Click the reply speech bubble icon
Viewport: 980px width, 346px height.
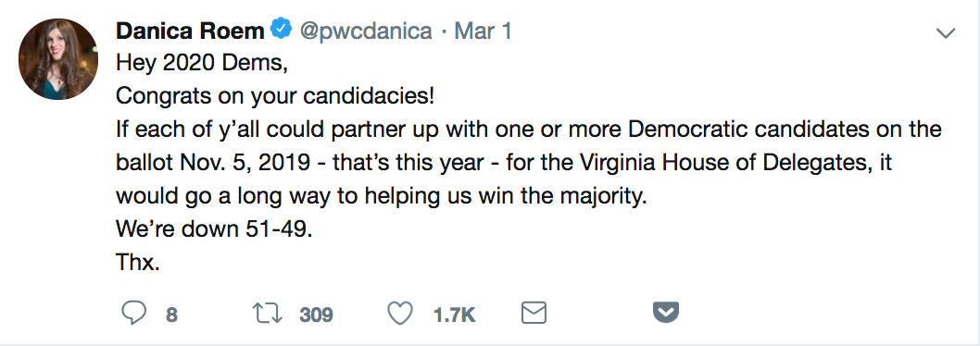pyautogui.click(x=133, y=314)
